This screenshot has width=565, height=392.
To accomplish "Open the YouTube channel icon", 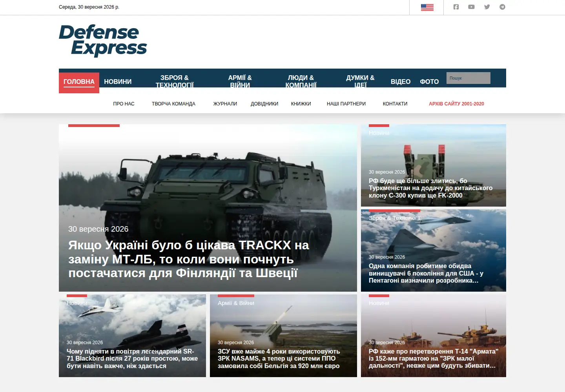I will (x=471, y=7).
